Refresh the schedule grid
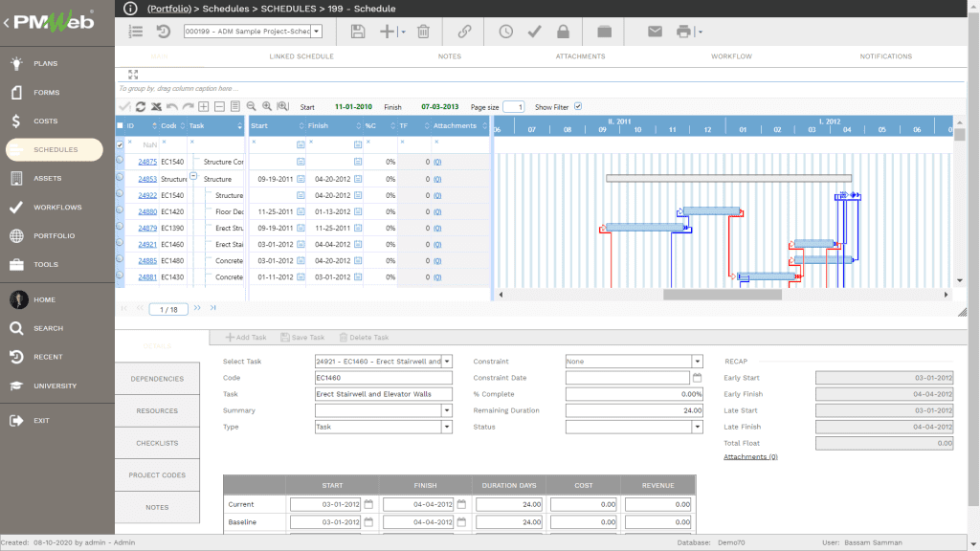The width and height of the screenshot is (980, 551). pos(141,107)
